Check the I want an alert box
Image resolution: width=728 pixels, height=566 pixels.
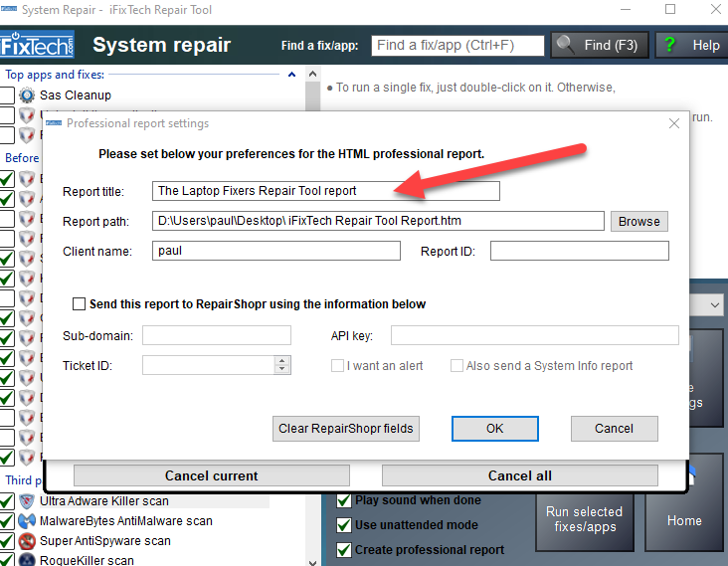[x=337, y=366]
